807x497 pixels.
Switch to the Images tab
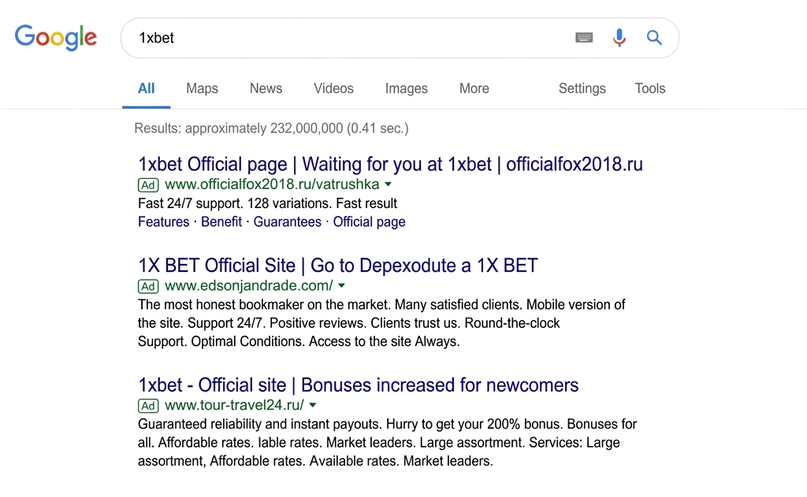point(406,88)
